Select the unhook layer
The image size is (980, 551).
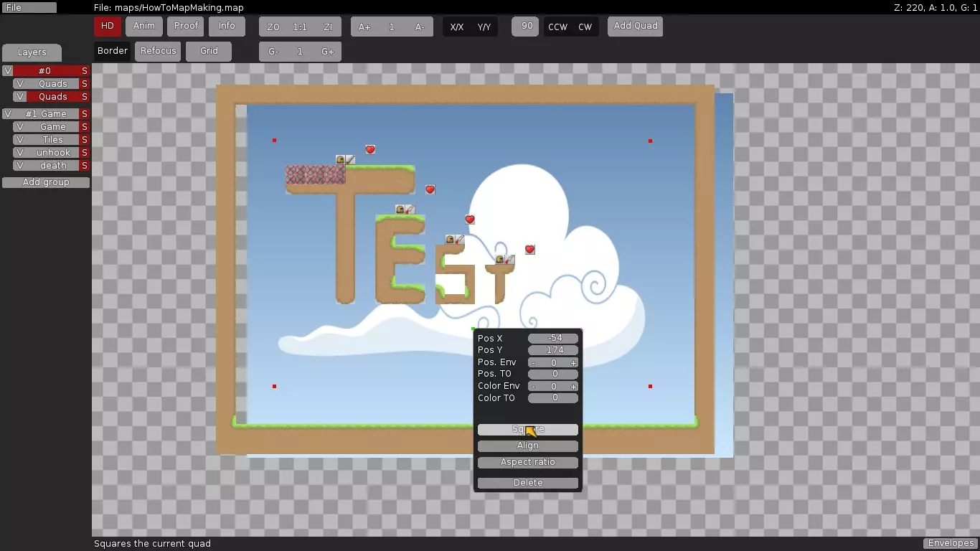point(53,153)
